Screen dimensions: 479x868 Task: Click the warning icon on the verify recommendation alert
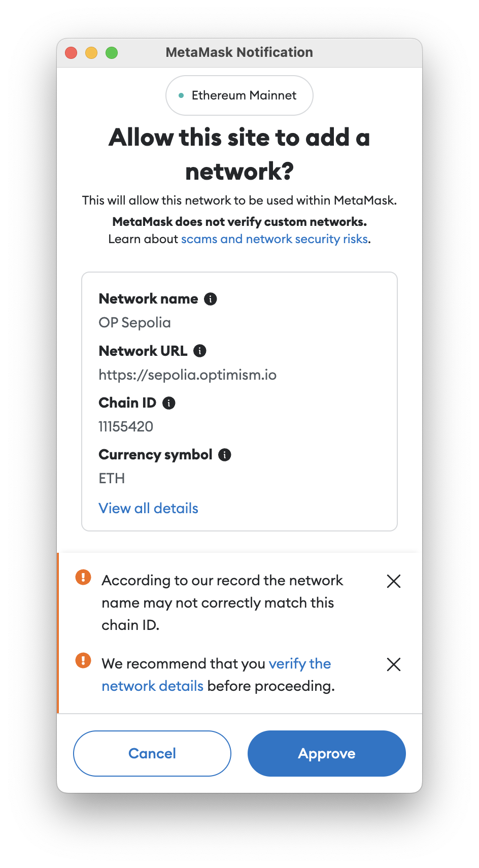tap(83, 660)
